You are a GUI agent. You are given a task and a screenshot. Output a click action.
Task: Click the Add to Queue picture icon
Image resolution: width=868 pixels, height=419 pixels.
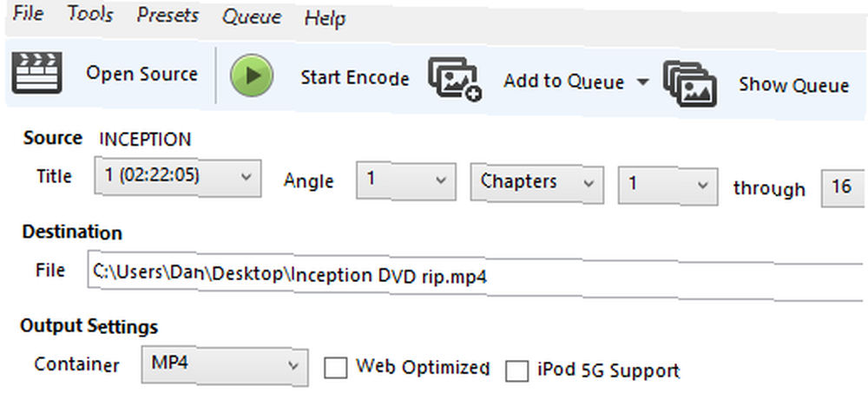tap(455, 79)
